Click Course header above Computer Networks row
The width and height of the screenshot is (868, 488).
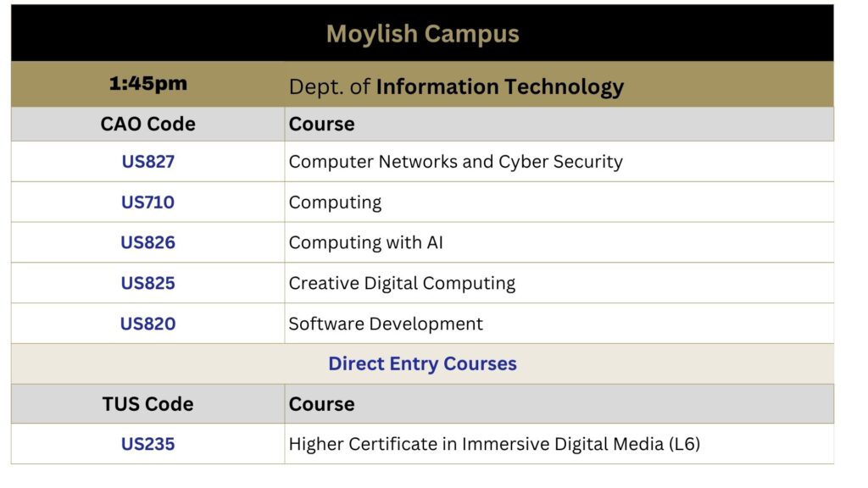321,124
